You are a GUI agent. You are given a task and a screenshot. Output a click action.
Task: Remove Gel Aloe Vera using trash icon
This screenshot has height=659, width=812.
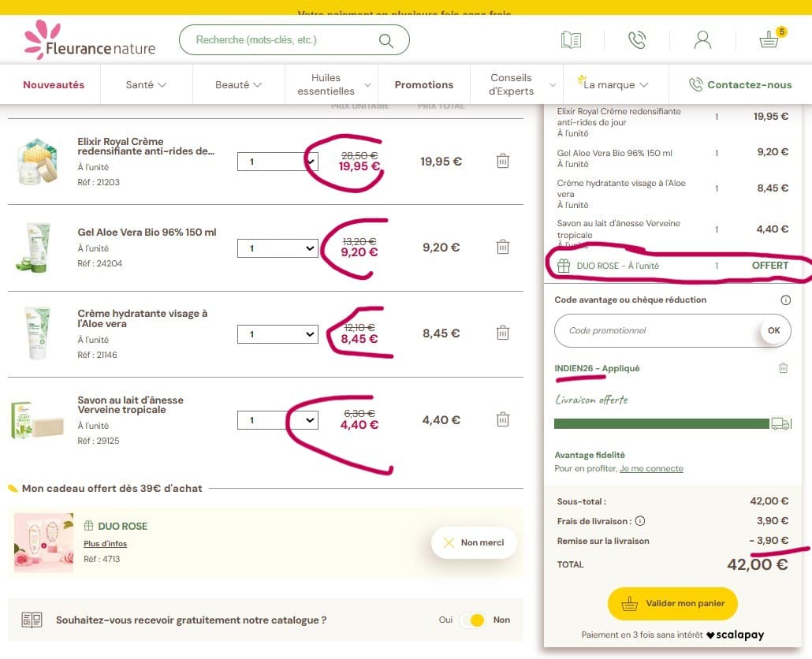tap(503, 247)
